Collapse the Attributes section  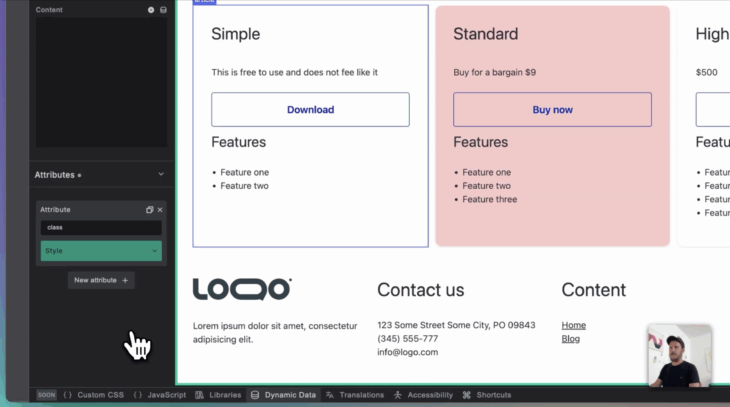pyautogui.click(x=161, y=174)
